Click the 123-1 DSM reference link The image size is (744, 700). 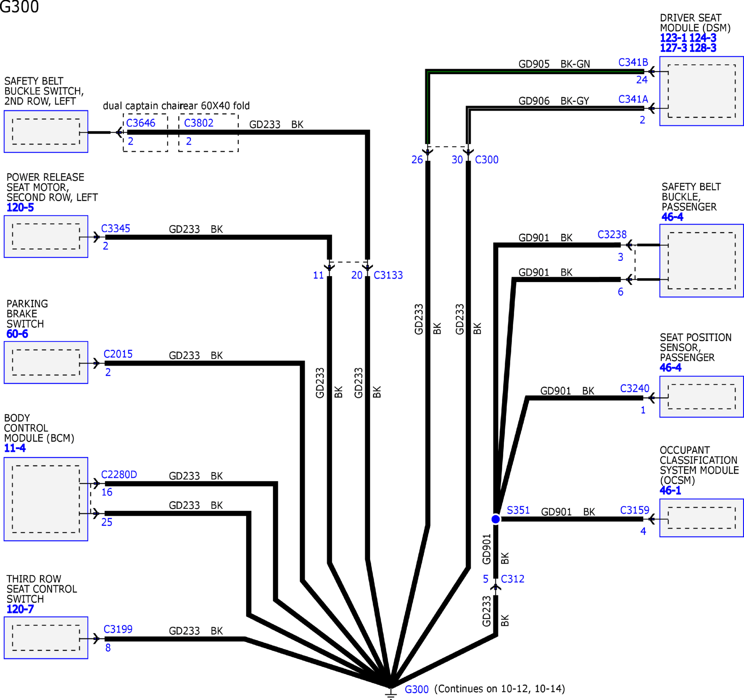673,38
